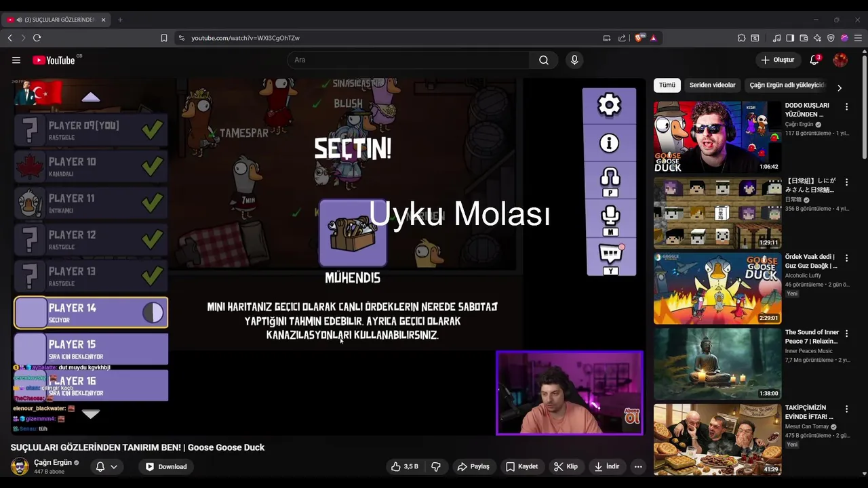Open the Mesut Can Tomay channel name
868x488 pixels.
808,427
